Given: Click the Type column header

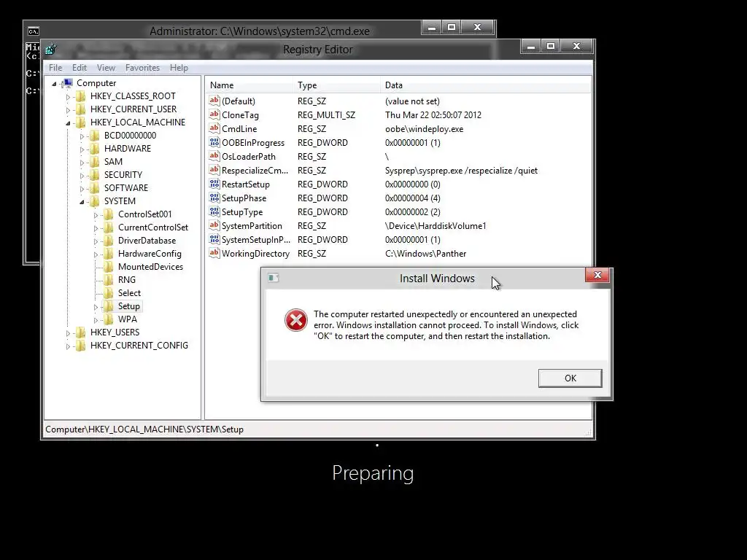Looking at the screenshot, I should pyautogui.click(x=337, y=85).
